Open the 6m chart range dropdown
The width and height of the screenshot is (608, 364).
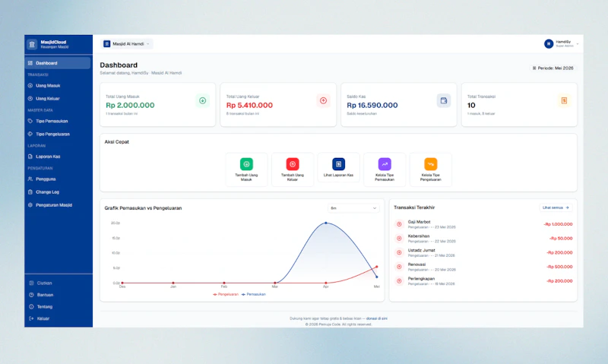[x=353, y=208]
